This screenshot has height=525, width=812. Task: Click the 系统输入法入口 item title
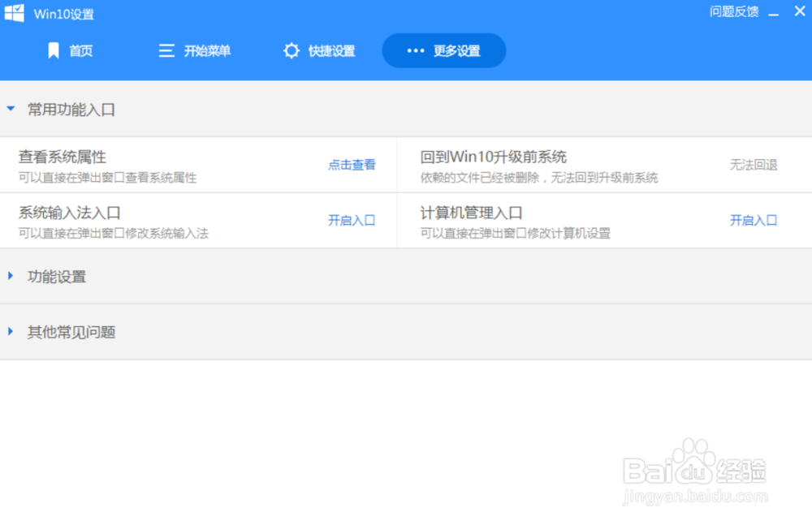coord(69,213)
